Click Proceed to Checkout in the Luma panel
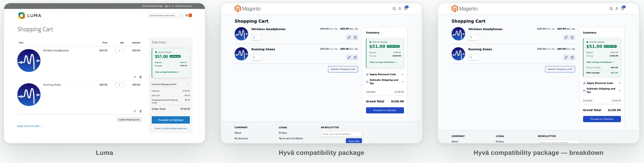Viewport: 644px width, 163px height. pyautogui.click(x=171, y=120)
